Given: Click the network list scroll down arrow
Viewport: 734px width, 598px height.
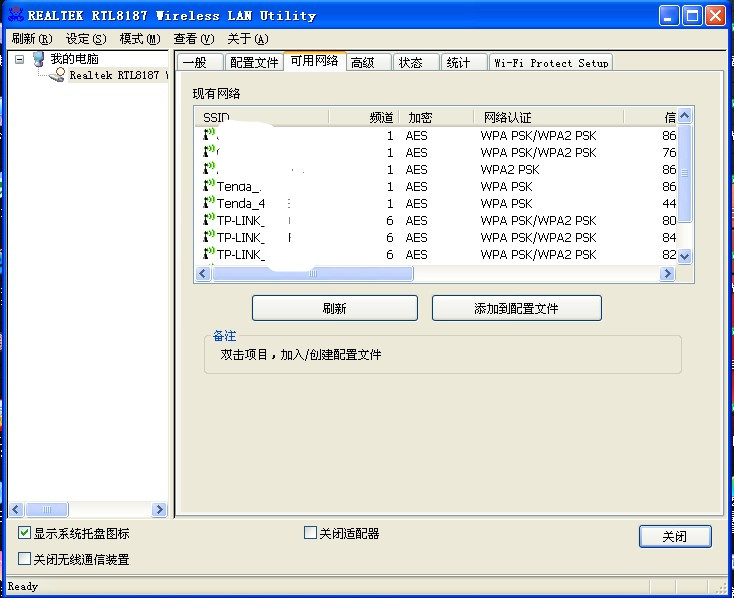Looking at the screenshot, I should point(684,256).
